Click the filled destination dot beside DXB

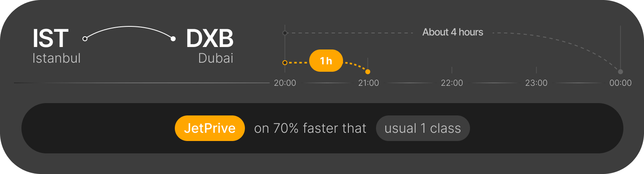(173, 39)
